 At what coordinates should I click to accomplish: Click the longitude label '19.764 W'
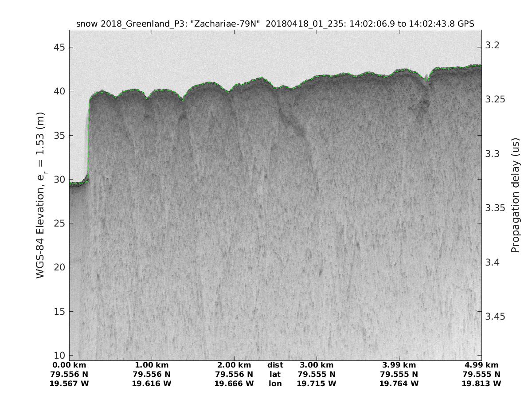[399, 383]
